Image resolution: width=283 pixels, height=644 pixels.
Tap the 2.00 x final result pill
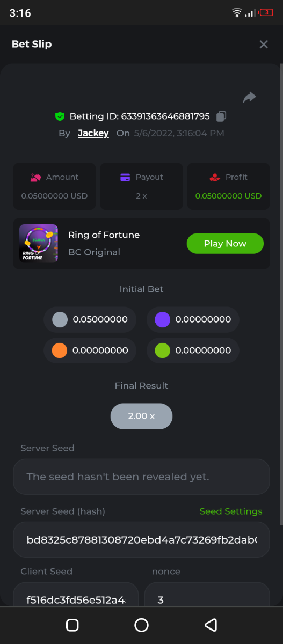coord(141,416)
